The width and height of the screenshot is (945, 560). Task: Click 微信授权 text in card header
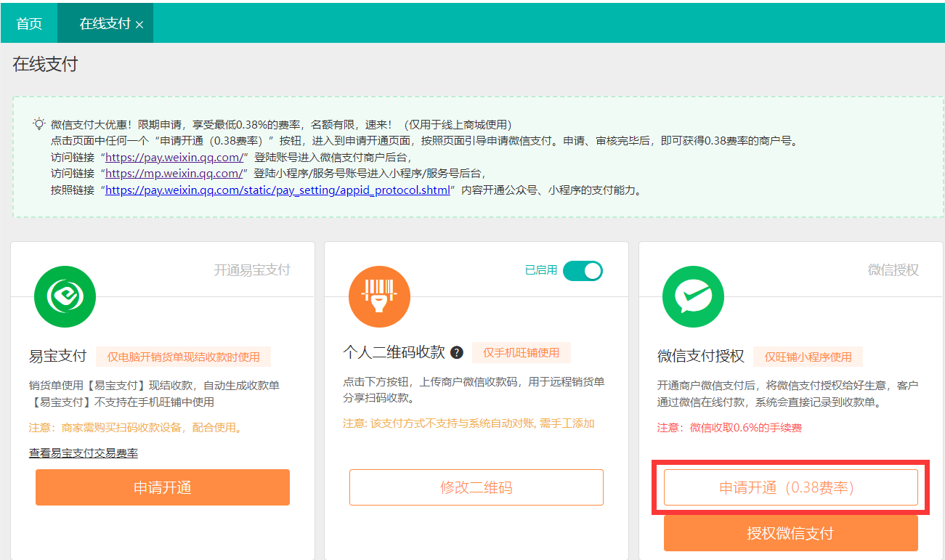(893, 270)
